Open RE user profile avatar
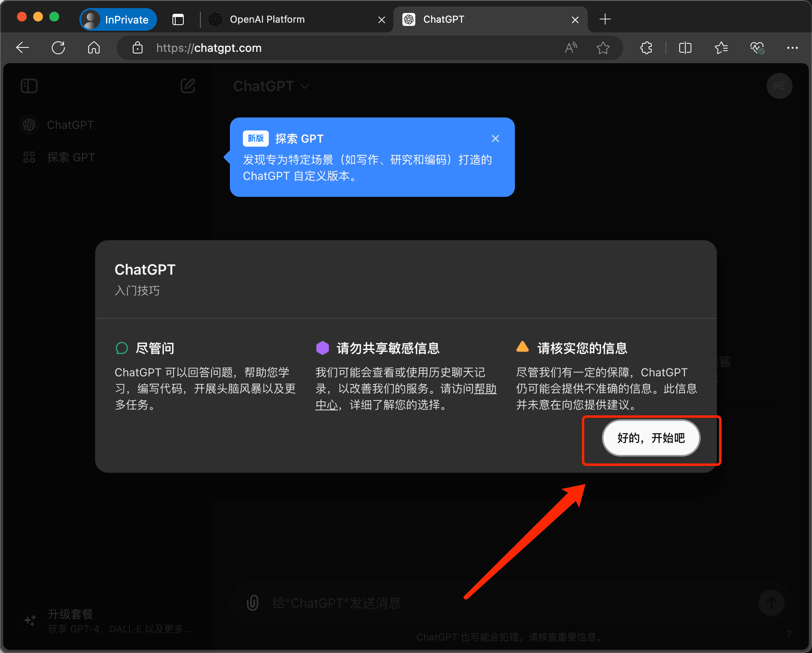 point(779,86)
